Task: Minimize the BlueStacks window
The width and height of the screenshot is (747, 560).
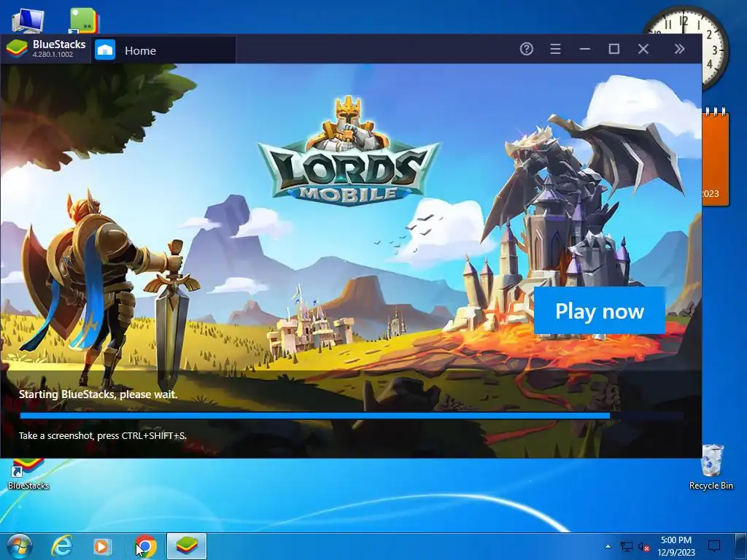Action: click(585, 49)
